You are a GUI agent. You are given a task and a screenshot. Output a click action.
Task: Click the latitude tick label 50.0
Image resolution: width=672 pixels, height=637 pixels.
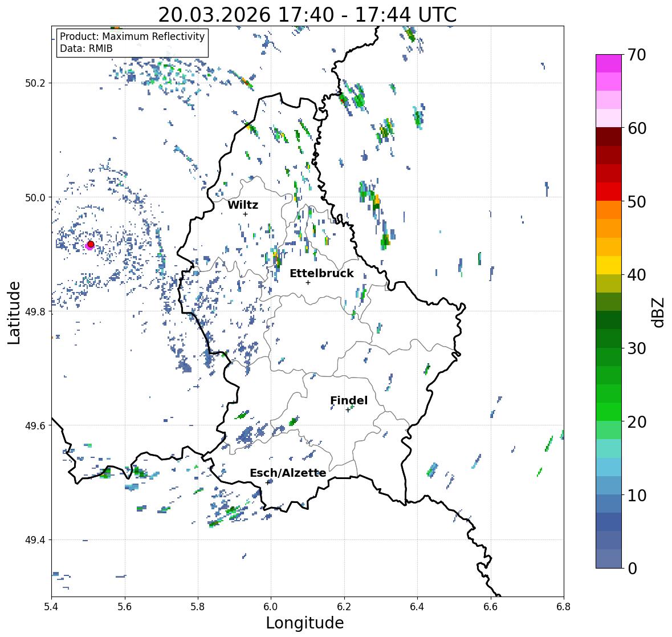point(35,198)
